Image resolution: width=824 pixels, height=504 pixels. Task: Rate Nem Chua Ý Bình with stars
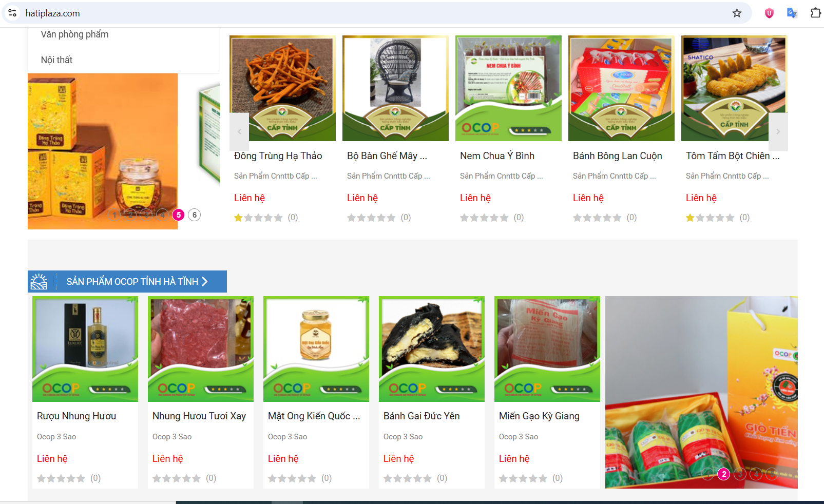click(484, 218)
